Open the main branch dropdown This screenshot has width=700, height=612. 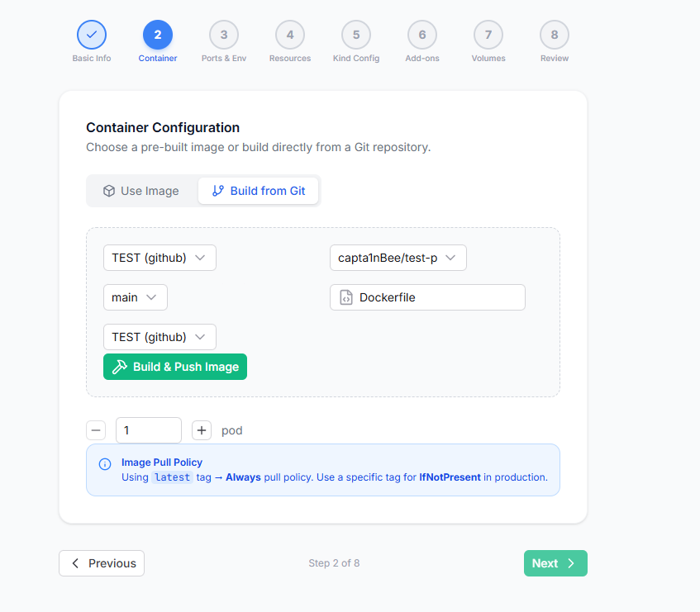point(136,297)
